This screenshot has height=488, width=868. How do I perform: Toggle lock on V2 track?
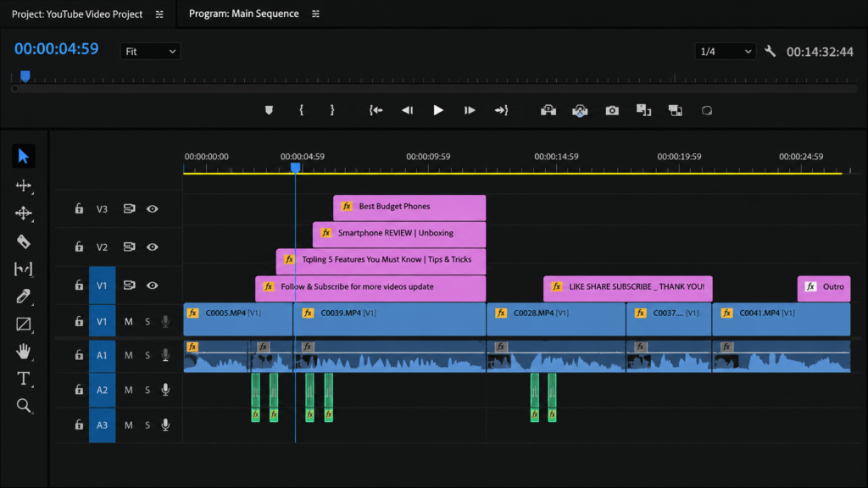click(79, 247)
